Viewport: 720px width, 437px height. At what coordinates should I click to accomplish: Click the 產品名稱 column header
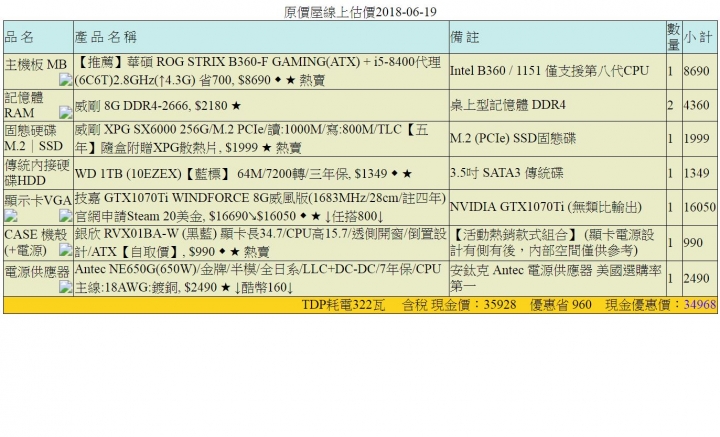261,37
